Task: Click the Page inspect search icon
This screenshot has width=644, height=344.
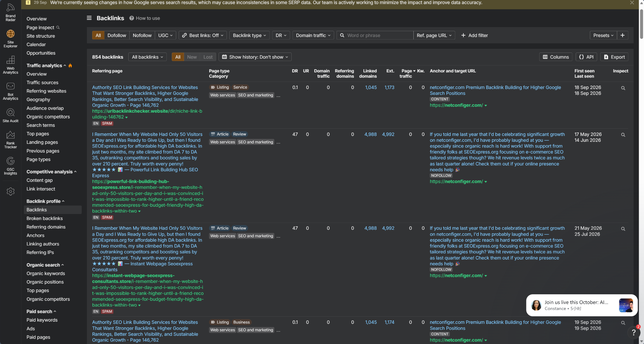Action: point(58,27)
